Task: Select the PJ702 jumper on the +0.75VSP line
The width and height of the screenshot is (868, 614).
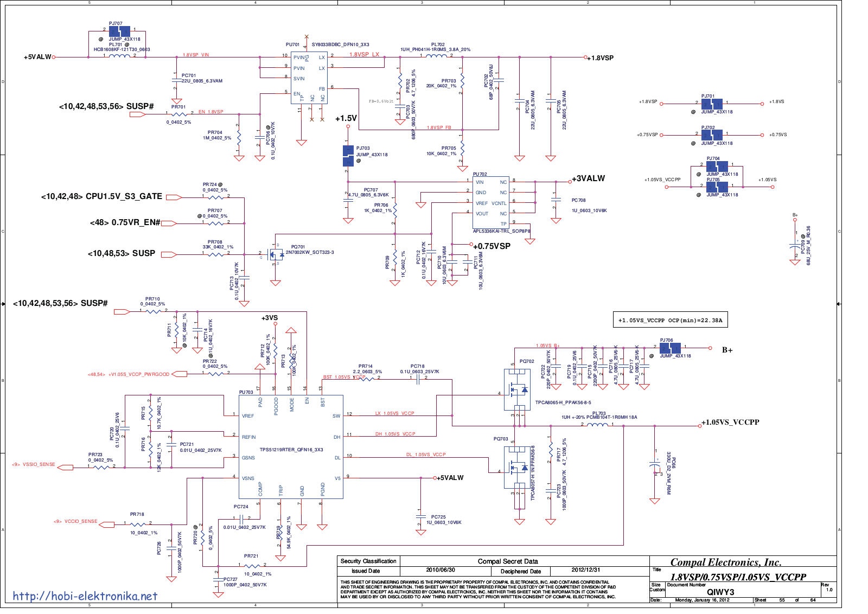Action: click(712, 135)
